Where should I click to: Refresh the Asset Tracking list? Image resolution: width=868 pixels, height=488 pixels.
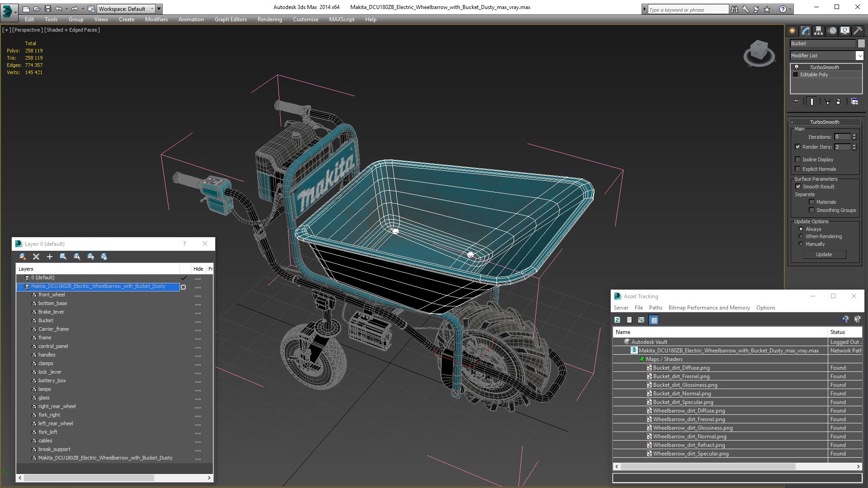point(617,320)
